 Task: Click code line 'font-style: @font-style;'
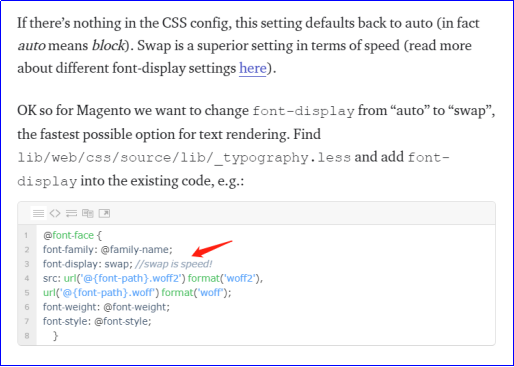tap(97, 321)
